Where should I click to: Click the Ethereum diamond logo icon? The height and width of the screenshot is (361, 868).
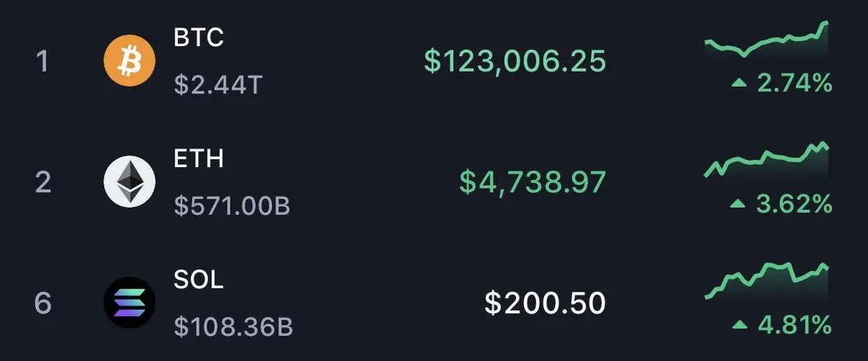point(130,182)
